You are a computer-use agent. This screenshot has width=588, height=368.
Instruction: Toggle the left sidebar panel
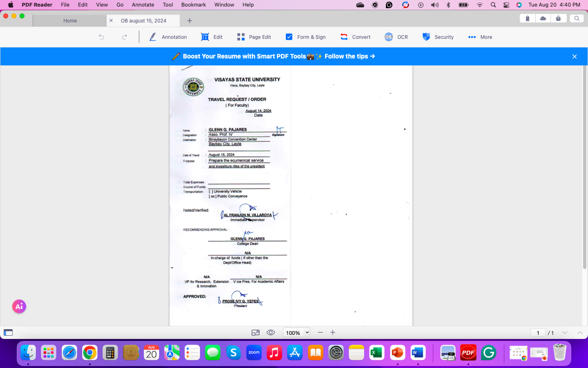8,332
